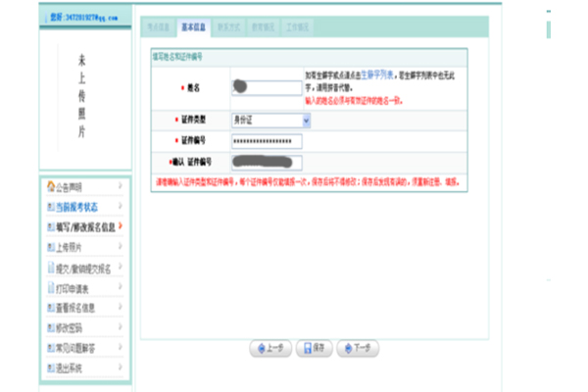Screen dimensions: 588x392
Task: Click the icon beside 上传照片
Action: click(50, 247)
